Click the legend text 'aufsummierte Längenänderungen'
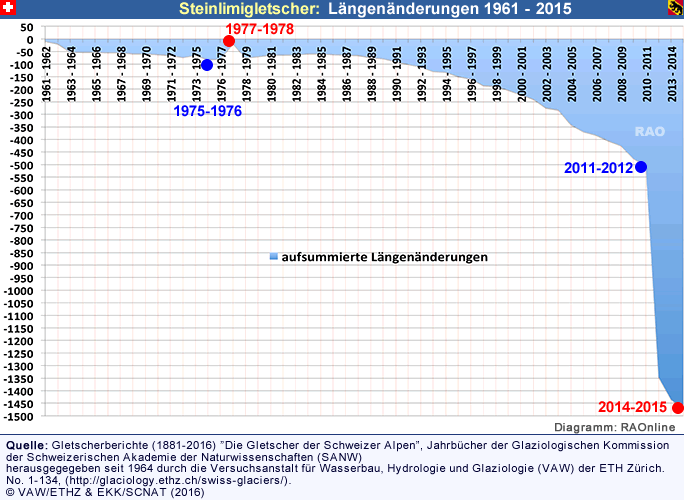The height and width of the screenshot is (500, 684). click(x=384, y=257)
